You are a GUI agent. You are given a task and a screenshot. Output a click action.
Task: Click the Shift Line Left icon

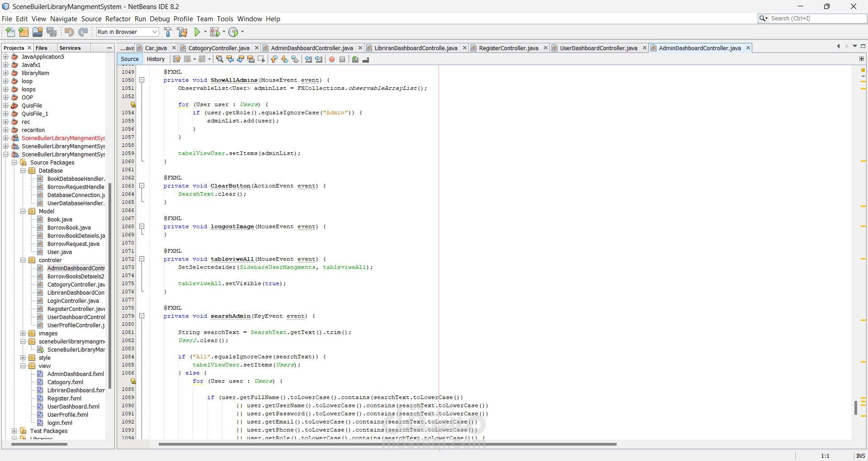[308, 59]
